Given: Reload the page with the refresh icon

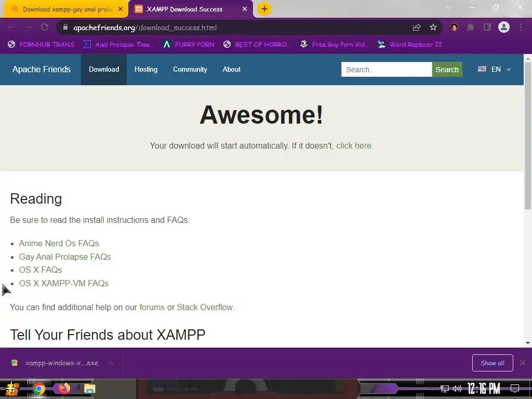Looking at the screenshot, I should [45, 28].
